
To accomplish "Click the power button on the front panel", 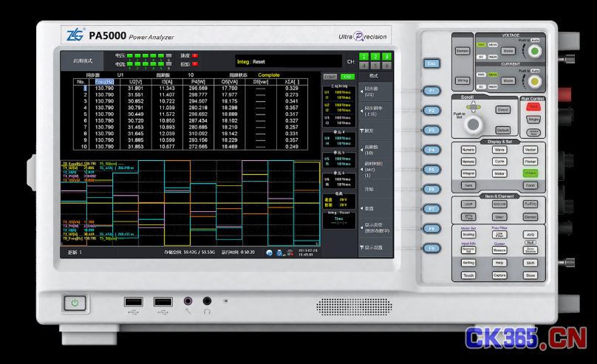I will (x=75, y=303).
